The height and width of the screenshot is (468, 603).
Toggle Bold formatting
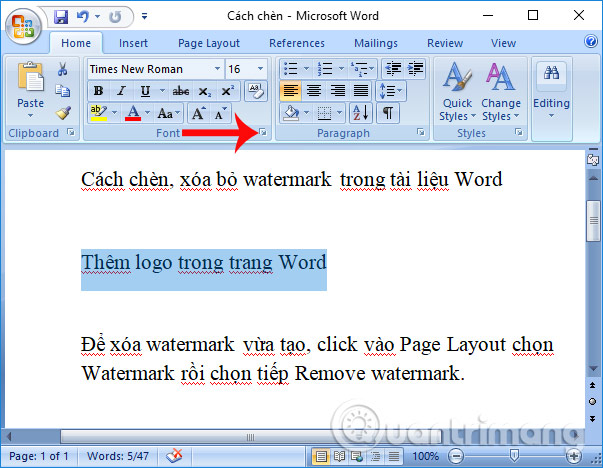(x=98, y=91)
